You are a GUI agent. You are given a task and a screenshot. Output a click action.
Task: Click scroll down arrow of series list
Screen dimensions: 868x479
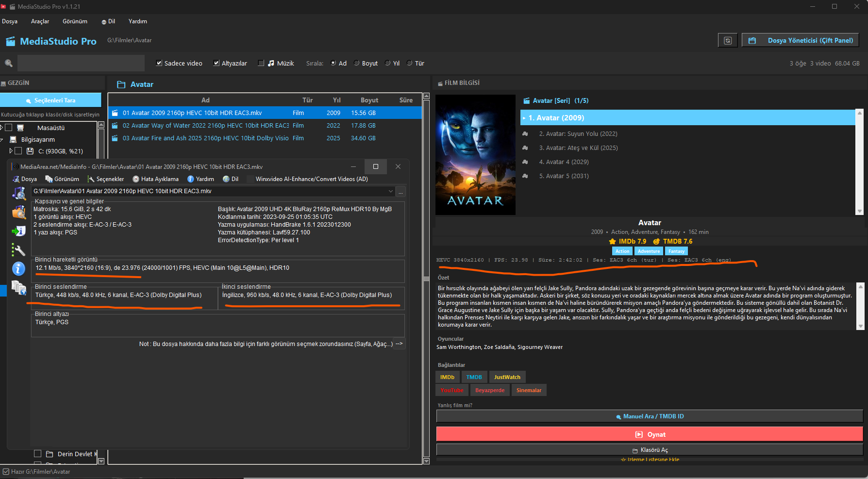point(860,211)
